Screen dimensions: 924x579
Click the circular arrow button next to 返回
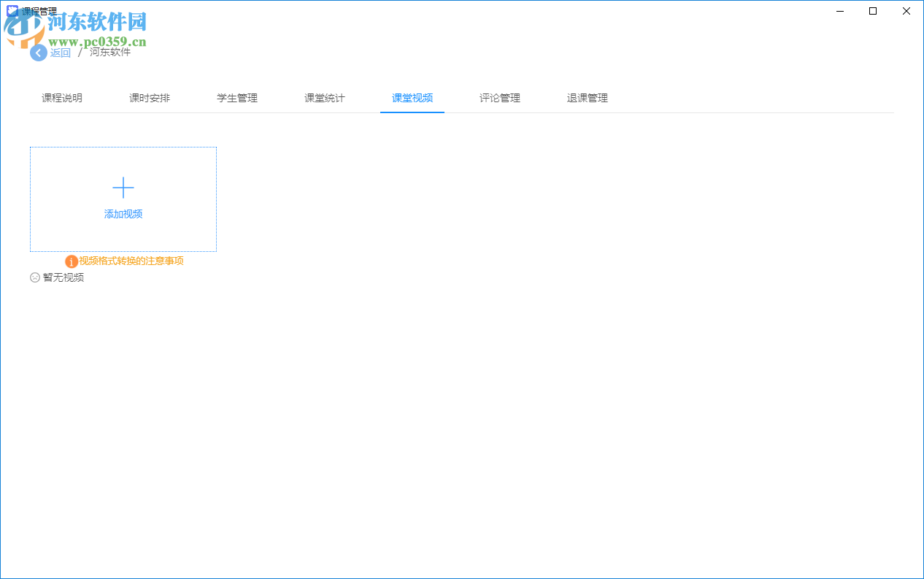(x=38, y=53)
